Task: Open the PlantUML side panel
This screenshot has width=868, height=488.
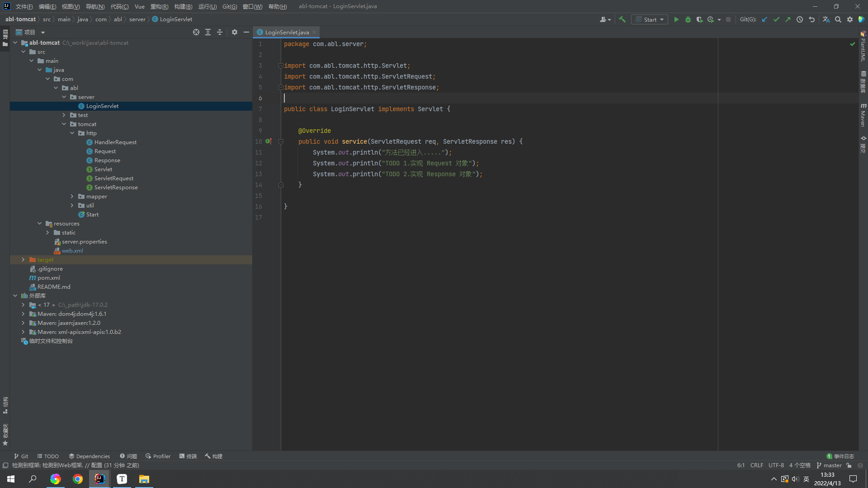Action: click(x=863, y=46)
